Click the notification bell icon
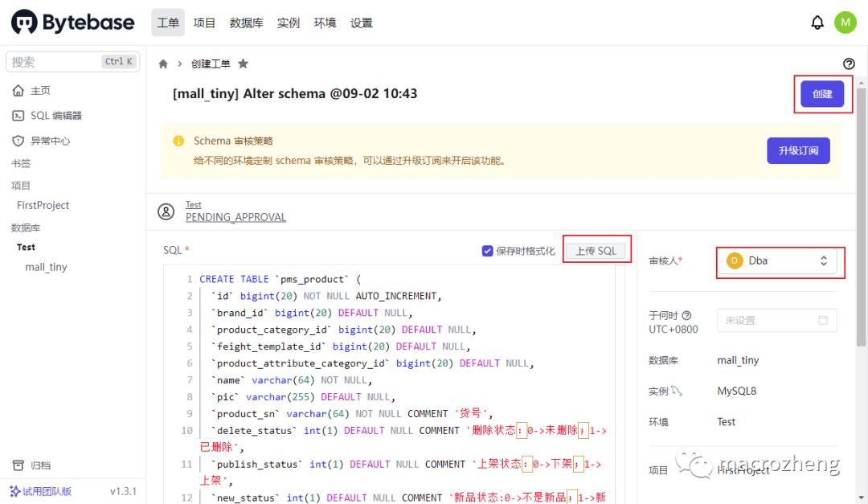The image size is (868, 504). (817, 22)
